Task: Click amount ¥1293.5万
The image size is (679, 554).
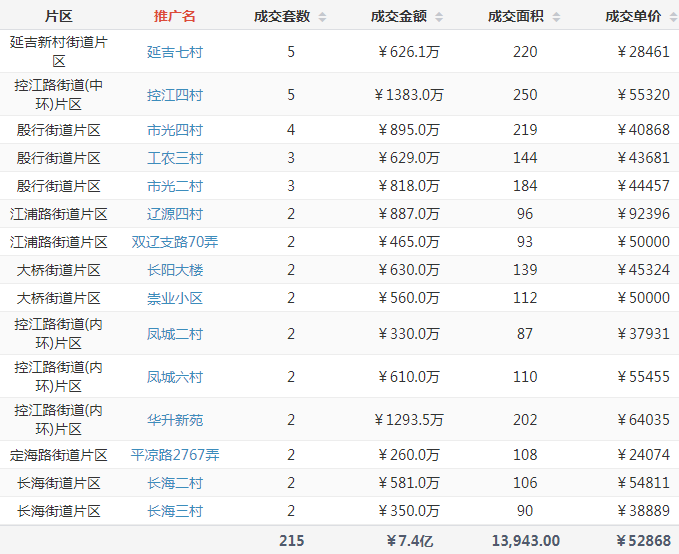Action: [409, 420]
